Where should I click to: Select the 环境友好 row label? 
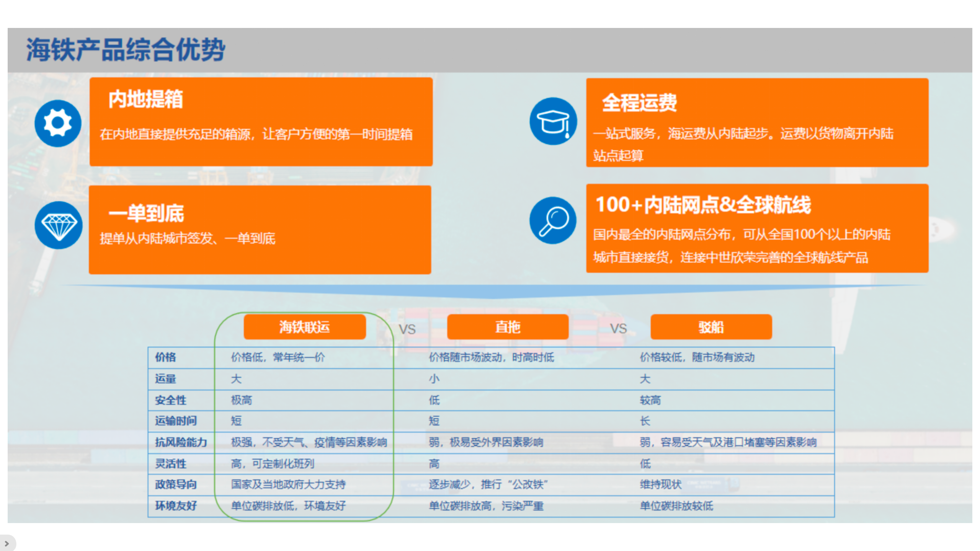[176, 506]
